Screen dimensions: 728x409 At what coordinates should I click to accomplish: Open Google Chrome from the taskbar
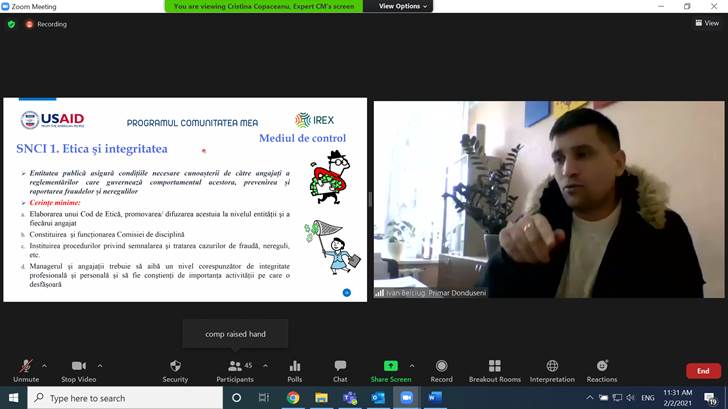[x=293, y=398]
